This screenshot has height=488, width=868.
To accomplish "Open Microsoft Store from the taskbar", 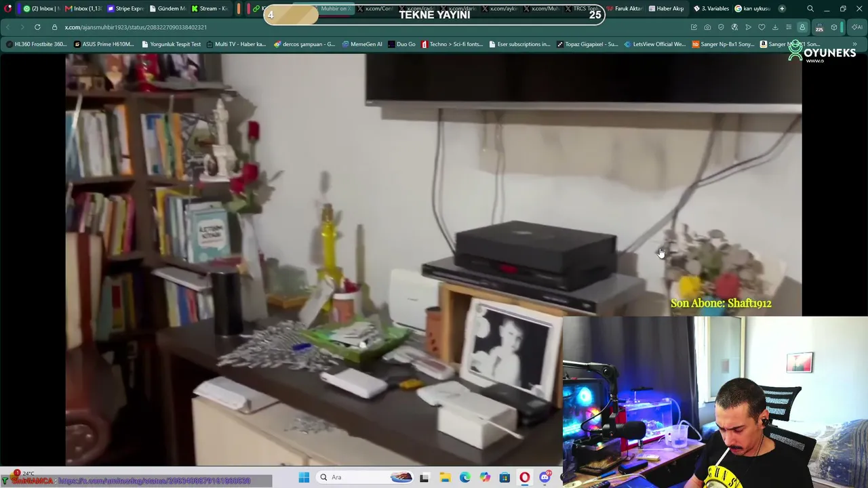I will coord(505,477).
